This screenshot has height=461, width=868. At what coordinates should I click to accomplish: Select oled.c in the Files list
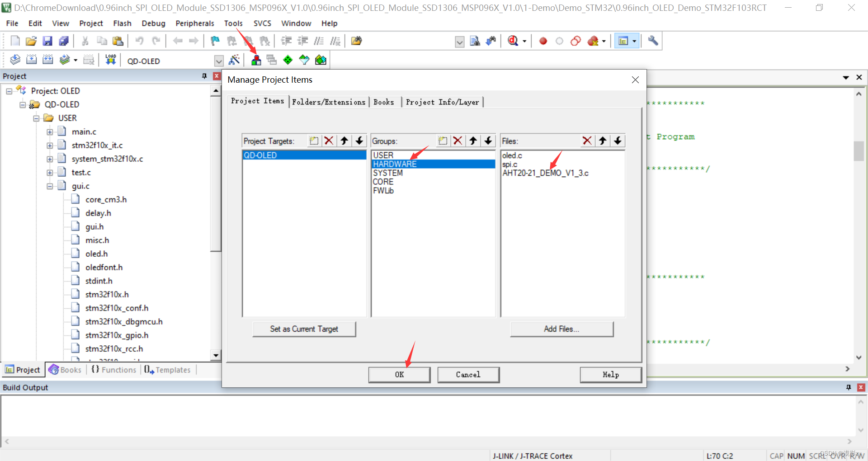(x=563, y=155)
